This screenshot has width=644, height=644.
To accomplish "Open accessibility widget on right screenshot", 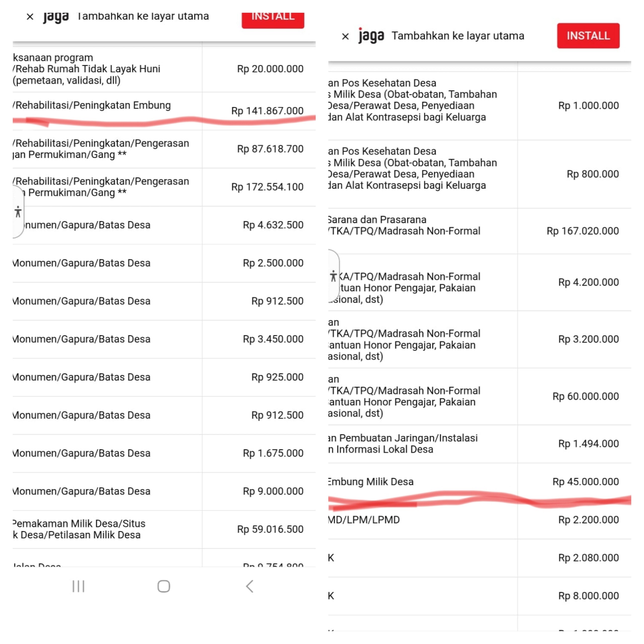I will (333, 276).
